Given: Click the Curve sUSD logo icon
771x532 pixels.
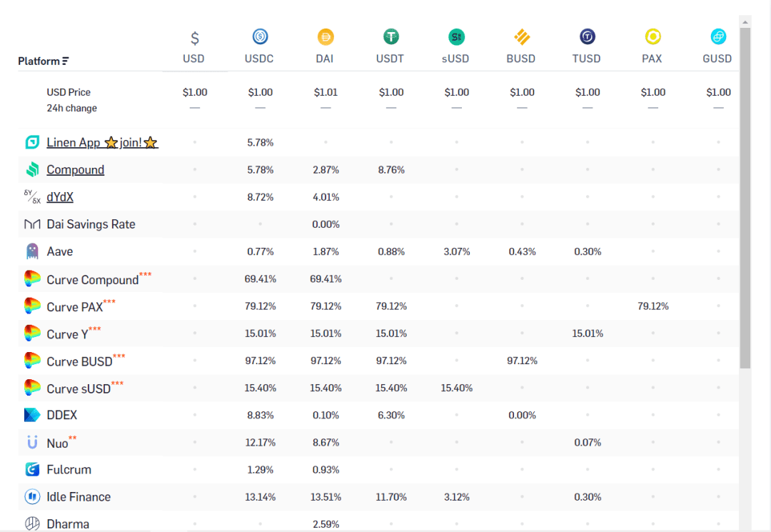Looking at the screenshot, I should point(32,388).
